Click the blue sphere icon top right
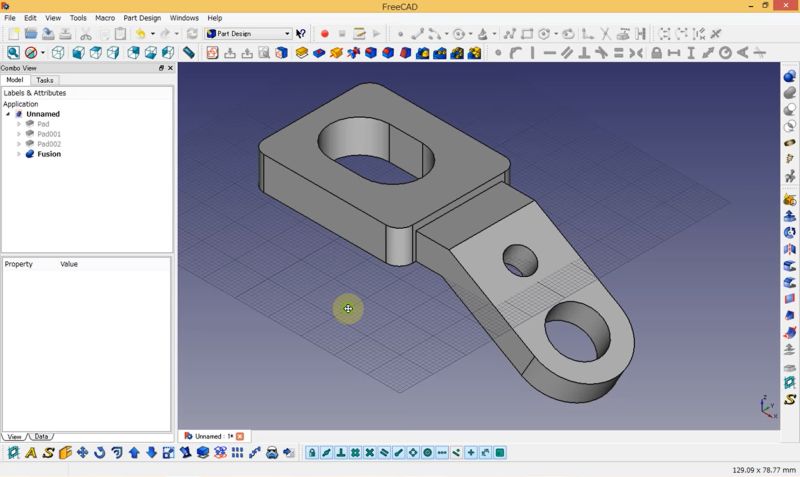Screen dimensions: 800x477 coord(789,77)
